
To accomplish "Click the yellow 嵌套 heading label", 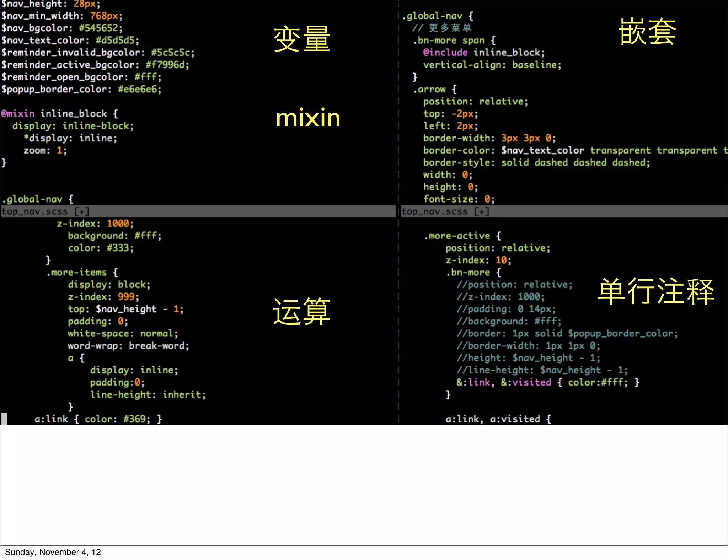I will coord(647,32).
